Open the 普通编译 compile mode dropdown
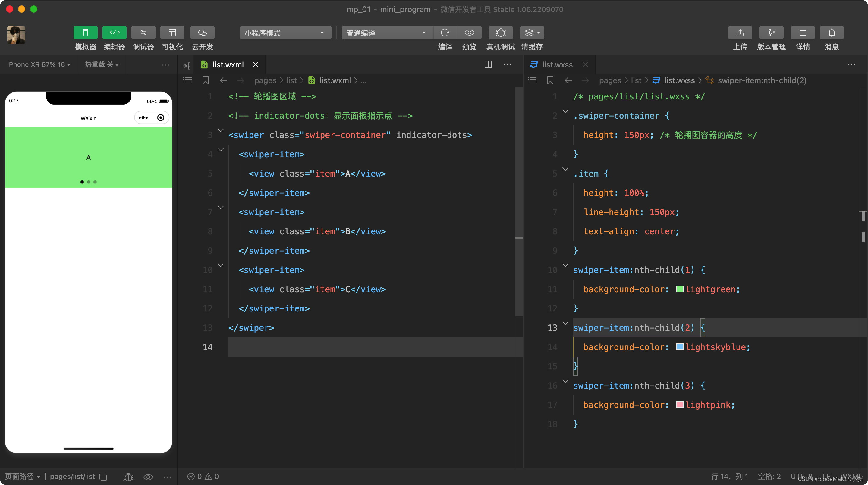 tap(387, 33)
